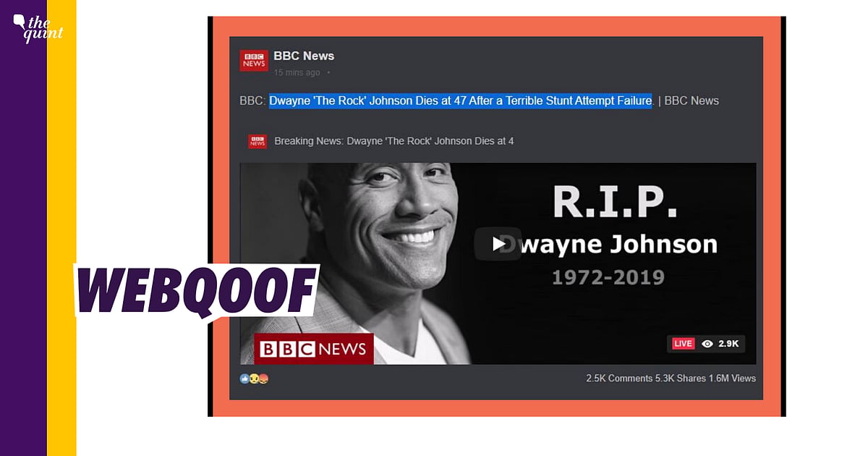Click the trailing '| BBC News' text
Image resolution: width=868 pixels, height=456 pixels.
pyautogui.click(x=689, y=101)
